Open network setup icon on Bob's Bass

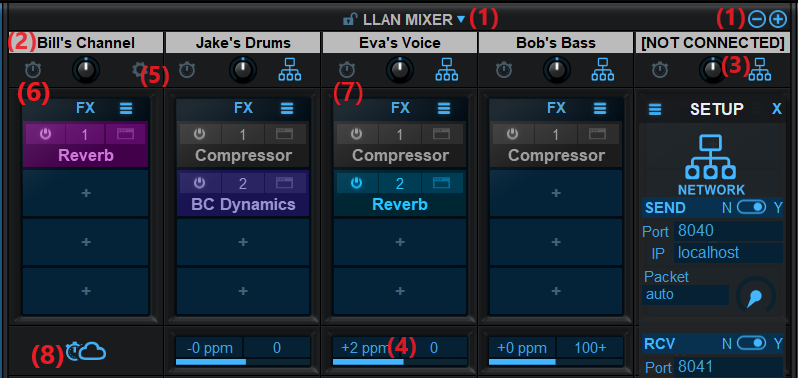pyautogui.click(x=603, y=70)
